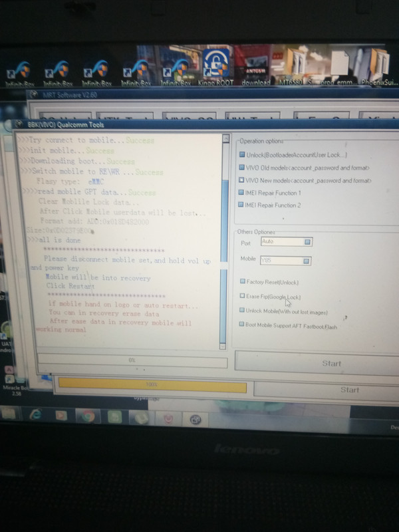Click the log scrollbar up arrow
This screenshot has width=399, height=532.
pyautogui.click(x=226, y=138)
